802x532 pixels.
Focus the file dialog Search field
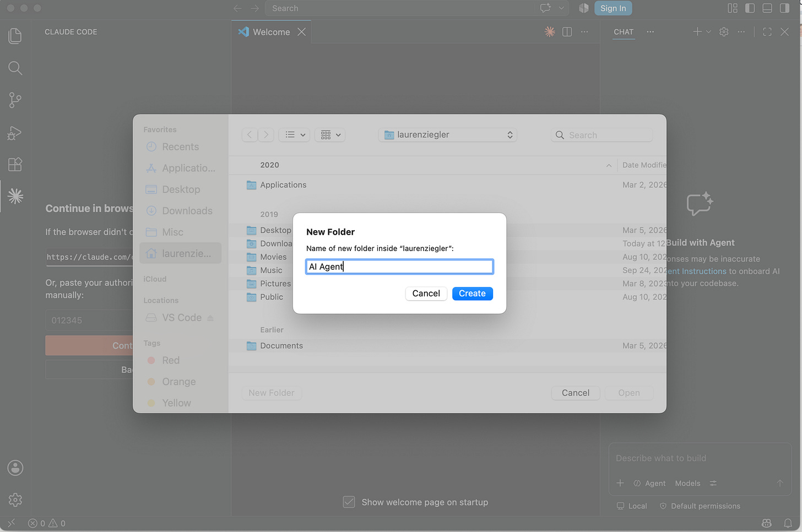coord(602,135)
